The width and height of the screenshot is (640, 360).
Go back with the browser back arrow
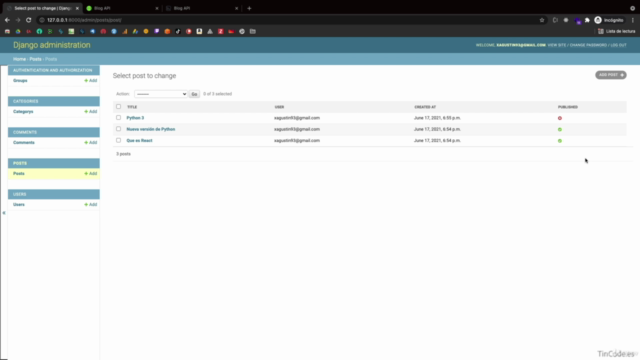tap(7, 20)
